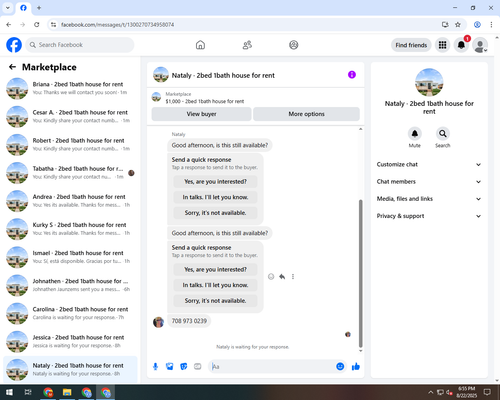Open Windows notification center
500x400 pixels.
[487, 392]
